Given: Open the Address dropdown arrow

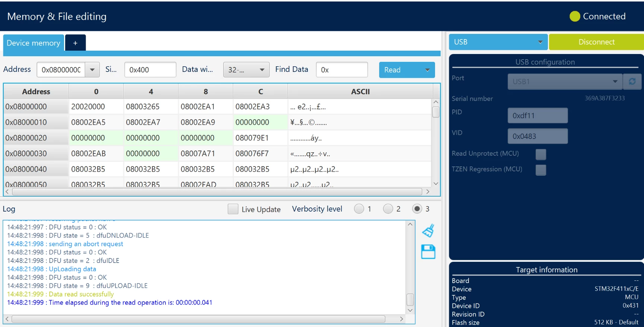Looking at the screenshot, I should coord(92,70).
